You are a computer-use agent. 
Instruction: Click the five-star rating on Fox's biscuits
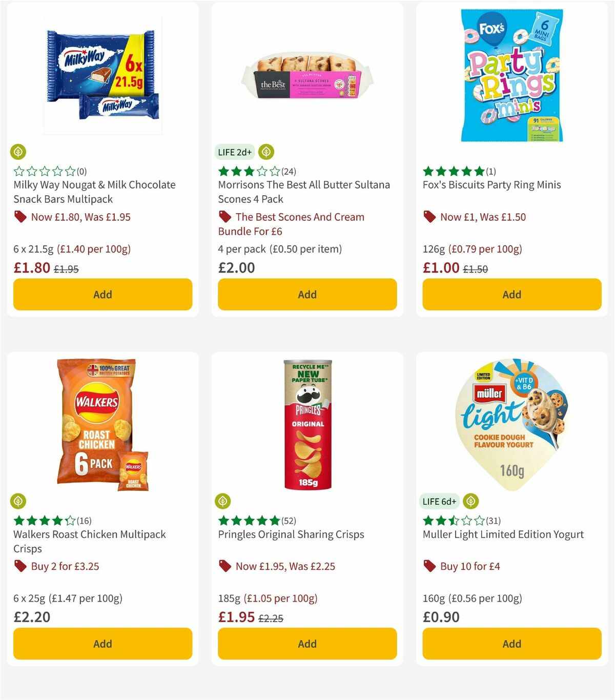point(453,171)
